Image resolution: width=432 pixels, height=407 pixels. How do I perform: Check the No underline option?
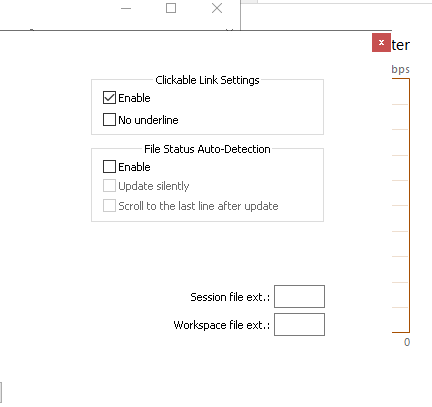[109, 119]
